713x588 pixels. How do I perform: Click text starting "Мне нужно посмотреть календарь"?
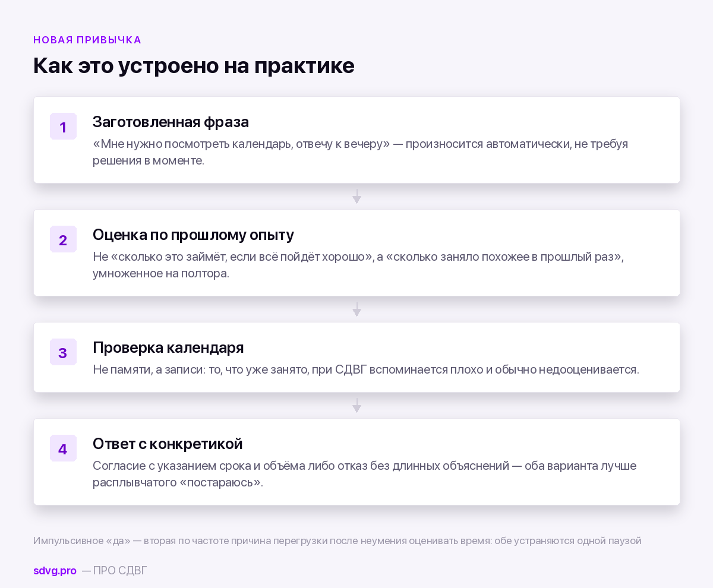coord(360,152)
